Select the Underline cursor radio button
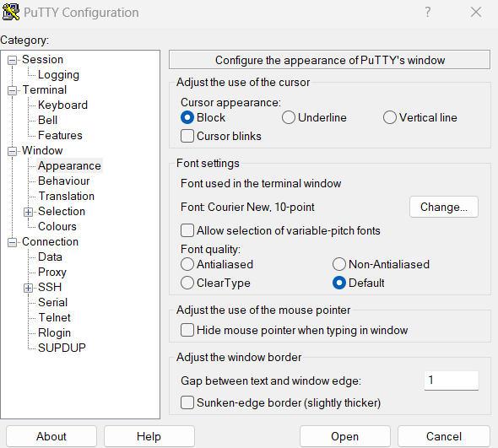498x448 pixels. (289, 117)
